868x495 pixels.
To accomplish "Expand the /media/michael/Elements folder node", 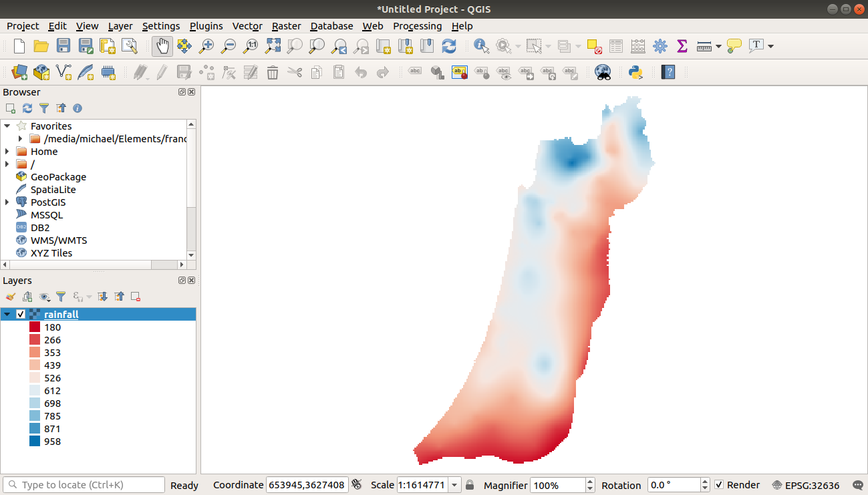I will [20, 139].
